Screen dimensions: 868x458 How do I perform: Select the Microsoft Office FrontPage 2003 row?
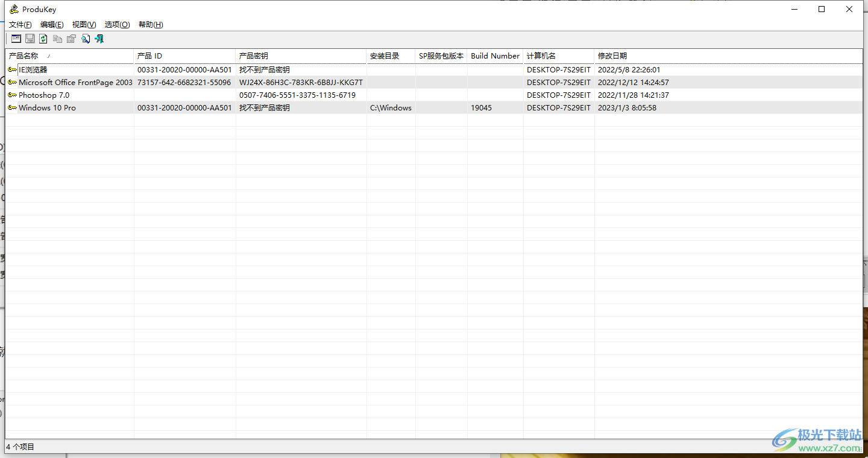[x=434, y=82]
